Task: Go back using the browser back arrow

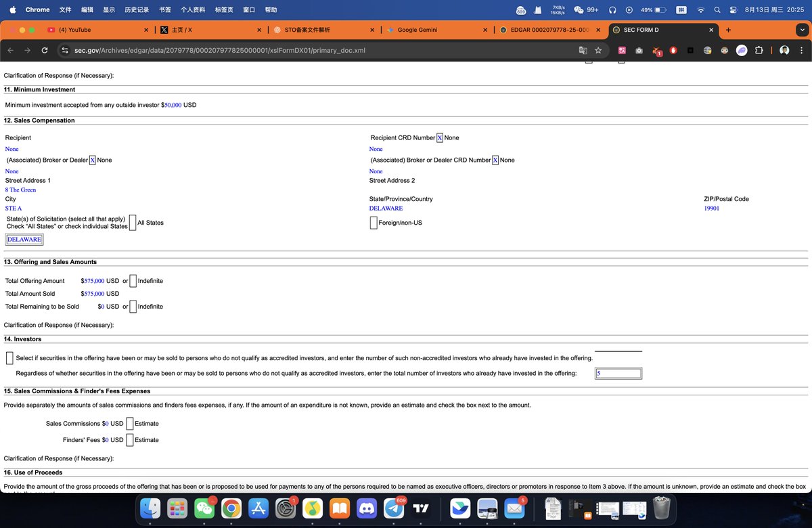Action: point(10,50)
